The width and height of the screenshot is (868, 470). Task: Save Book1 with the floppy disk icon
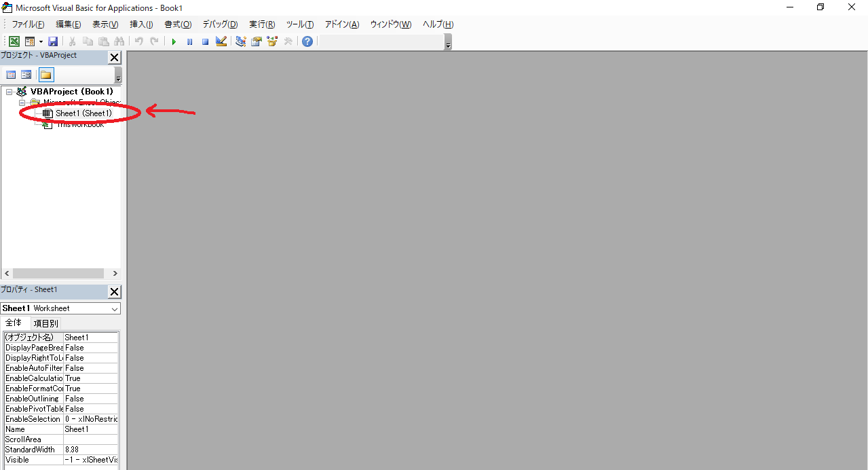point(53,41)
